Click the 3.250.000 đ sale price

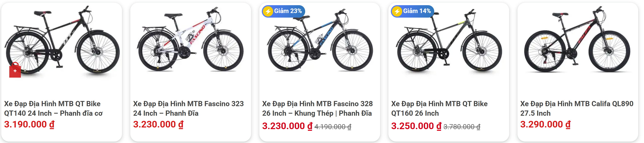pos(416,126)
